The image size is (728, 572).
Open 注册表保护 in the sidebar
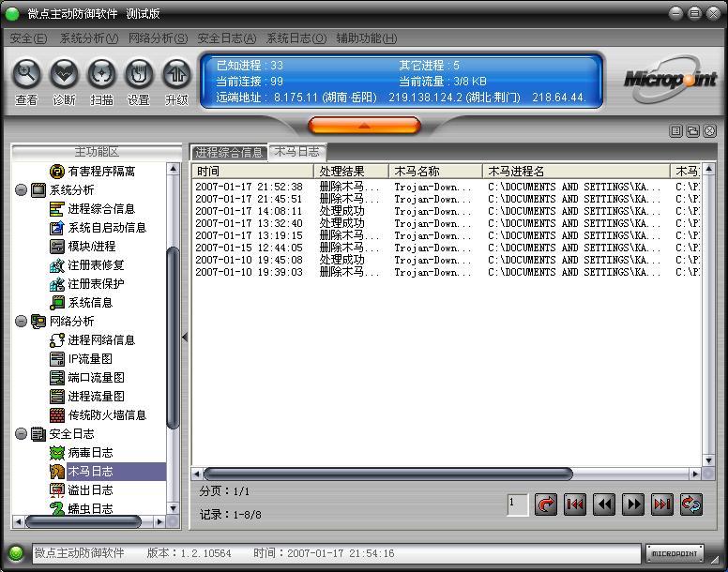click(x=87, y=284)
